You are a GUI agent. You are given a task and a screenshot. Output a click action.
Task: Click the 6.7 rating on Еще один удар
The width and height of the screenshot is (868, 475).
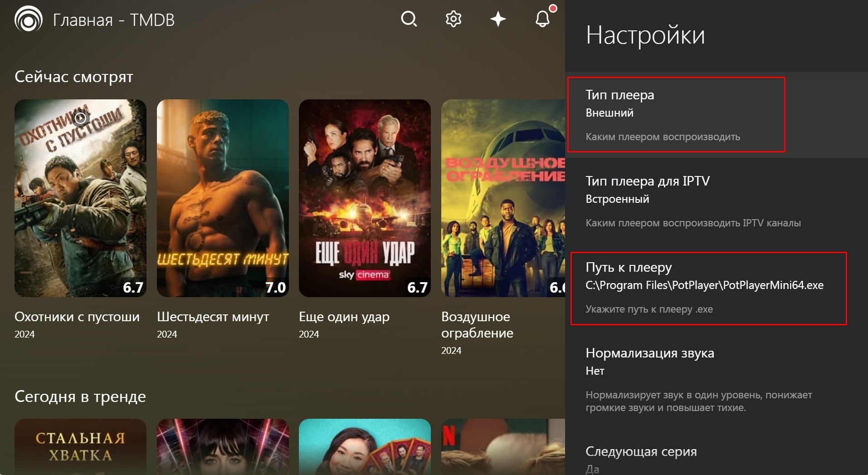417,287
